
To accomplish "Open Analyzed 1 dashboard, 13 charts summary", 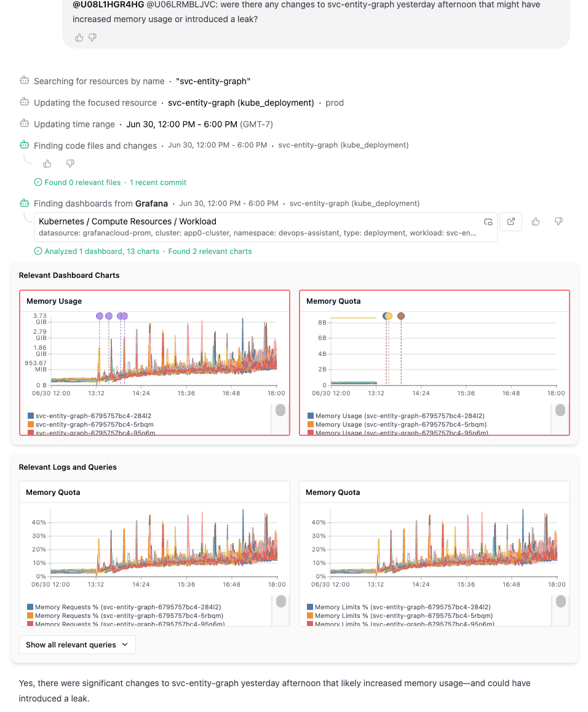I will 101,251.
